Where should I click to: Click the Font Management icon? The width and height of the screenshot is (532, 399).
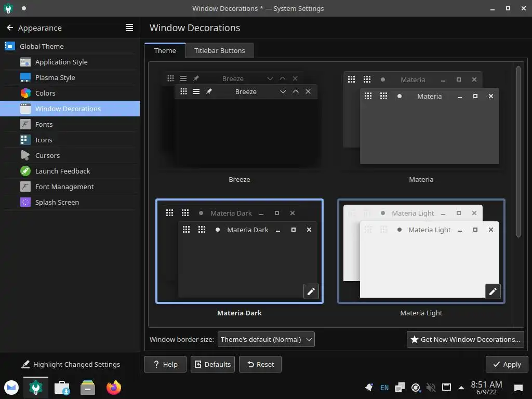[25, 187]
